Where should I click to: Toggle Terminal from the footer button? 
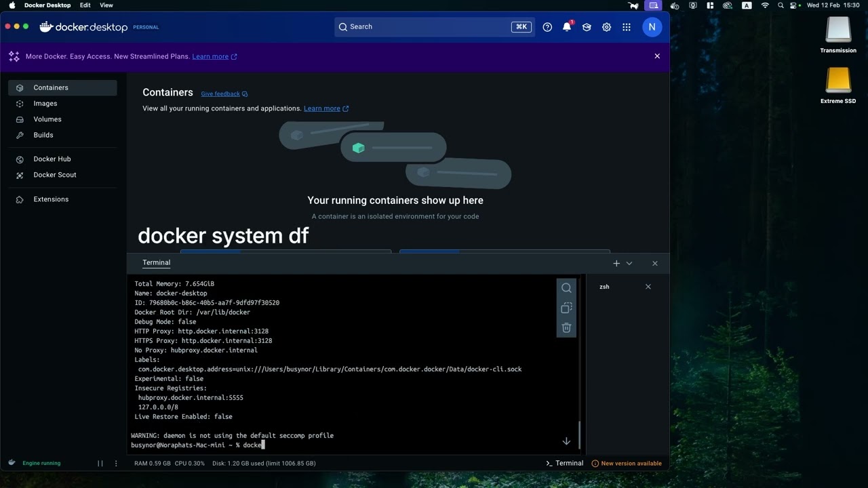[x=564, y=464]
